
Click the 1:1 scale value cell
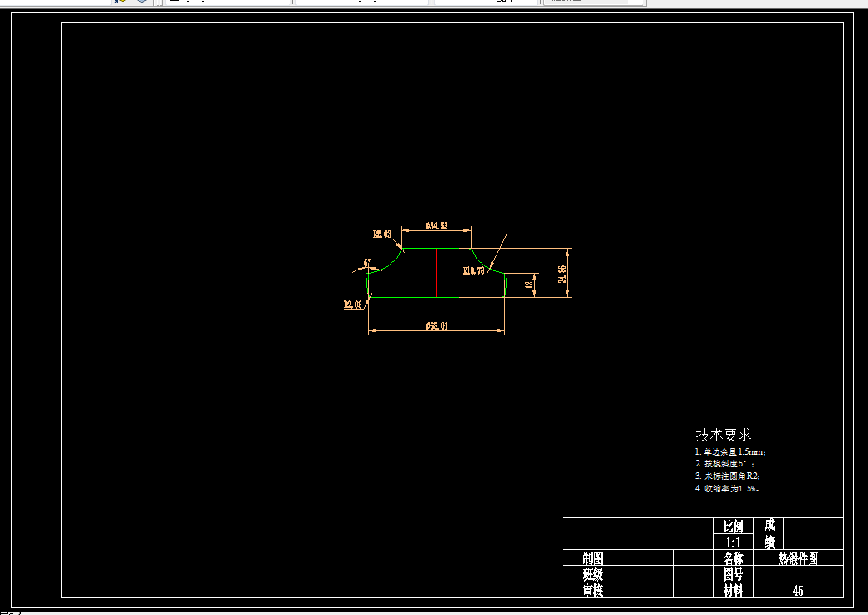[x=733, y=542]
